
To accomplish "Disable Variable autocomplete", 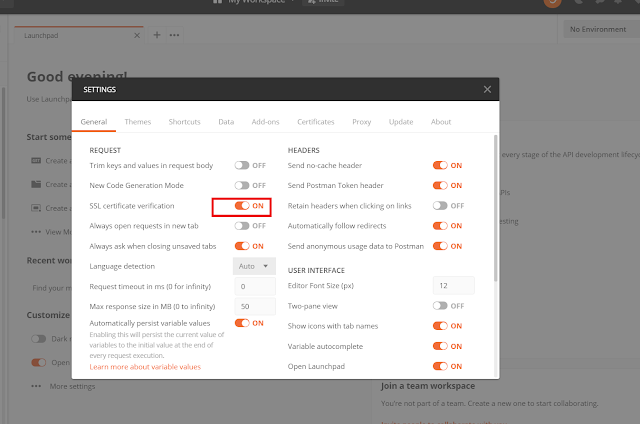I will coord(440,346).
